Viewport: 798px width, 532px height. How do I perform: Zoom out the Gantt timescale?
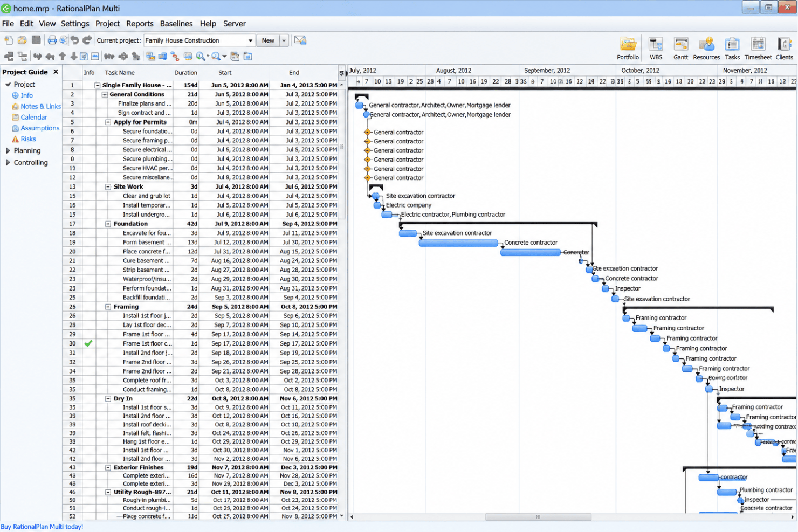pos(216,57)
